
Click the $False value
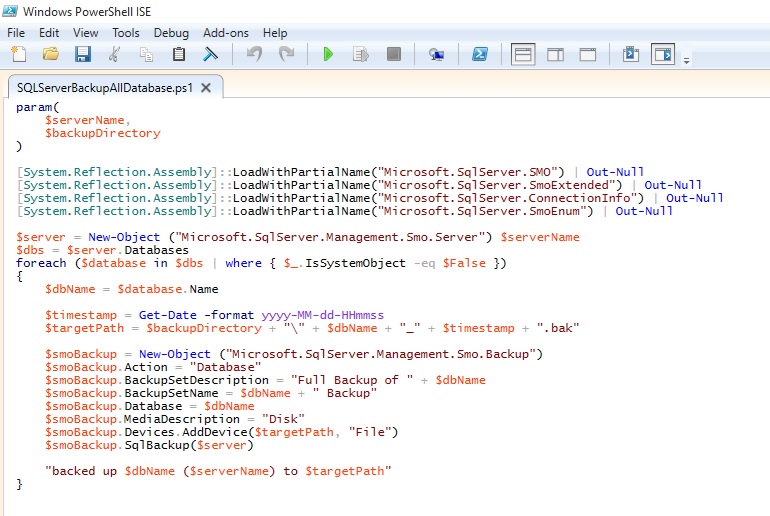point(464,263)
